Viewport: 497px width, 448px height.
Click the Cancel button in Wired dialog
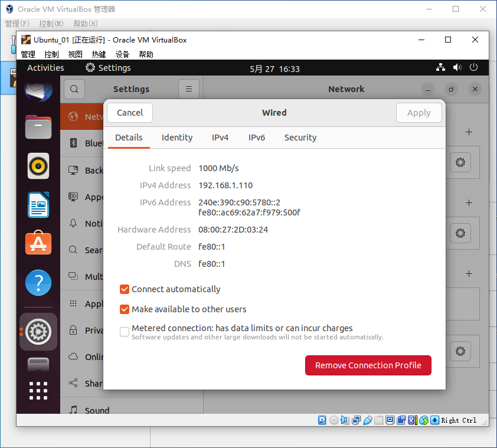click(x=130, y=113)
